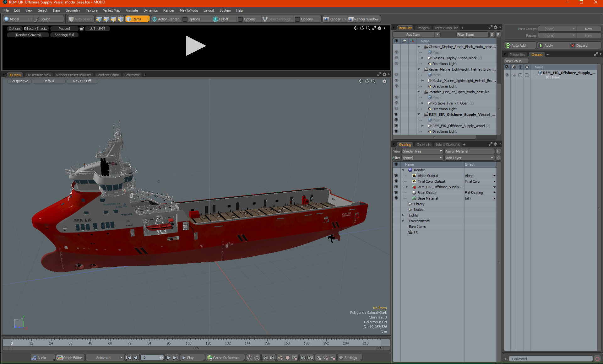Click New Group button

pyautogui.click(x=516, y=61)
